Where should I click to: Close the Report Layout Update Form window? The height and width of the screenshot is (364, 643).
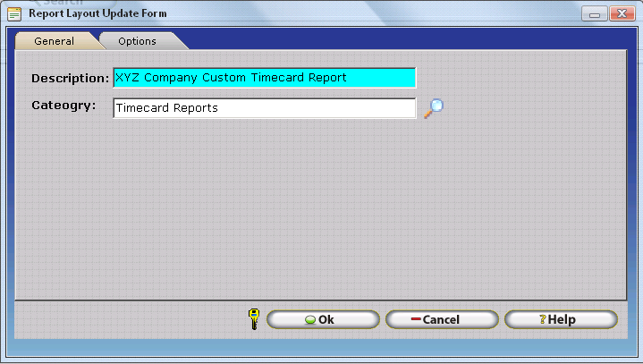[x=620, y=13]
